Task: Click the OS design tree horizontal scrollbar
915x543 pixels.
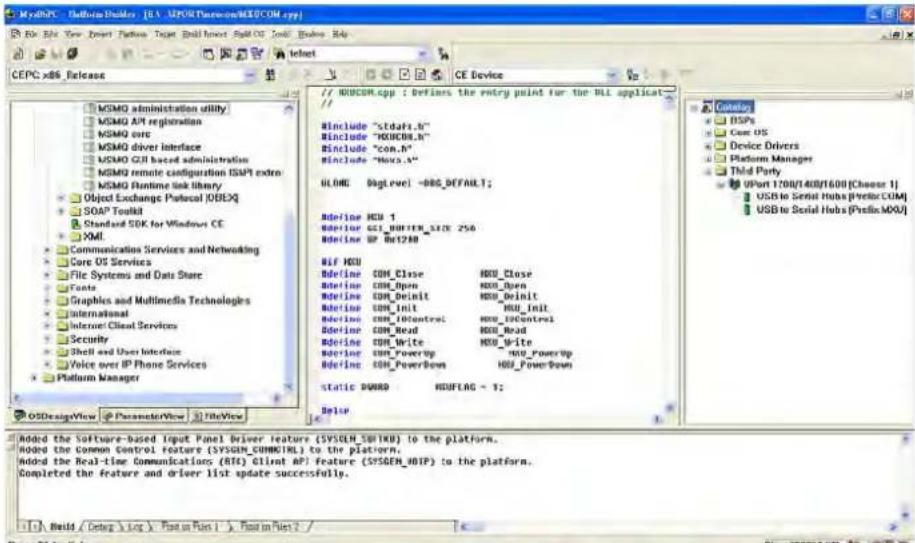Action: pyautogui.click(x=146, y=398)
